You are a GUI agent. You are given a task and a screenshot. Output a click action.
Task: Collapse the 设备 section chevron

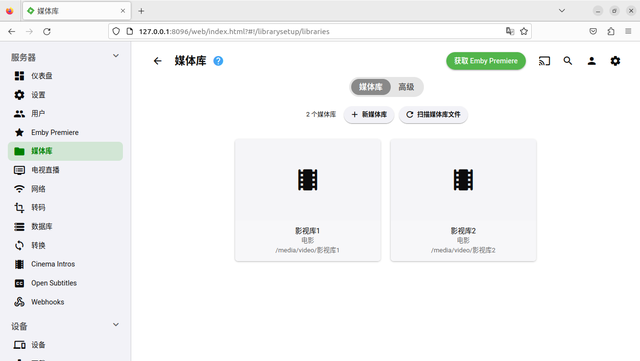pos(116,325)
